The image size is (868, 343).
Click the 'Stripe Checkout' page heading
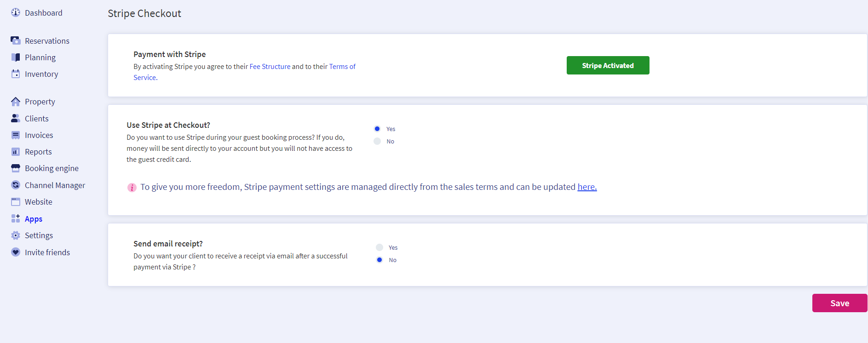pyautogui.click(x=144, y=13)
